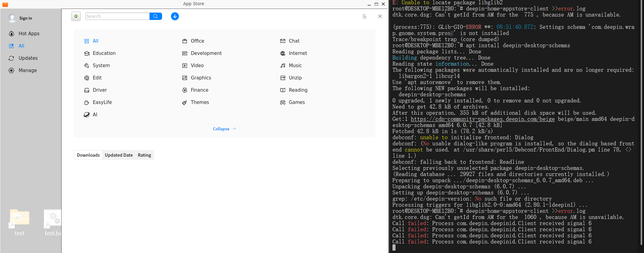
Task: Click the blue search magnifier button
Action: [156, 16]
